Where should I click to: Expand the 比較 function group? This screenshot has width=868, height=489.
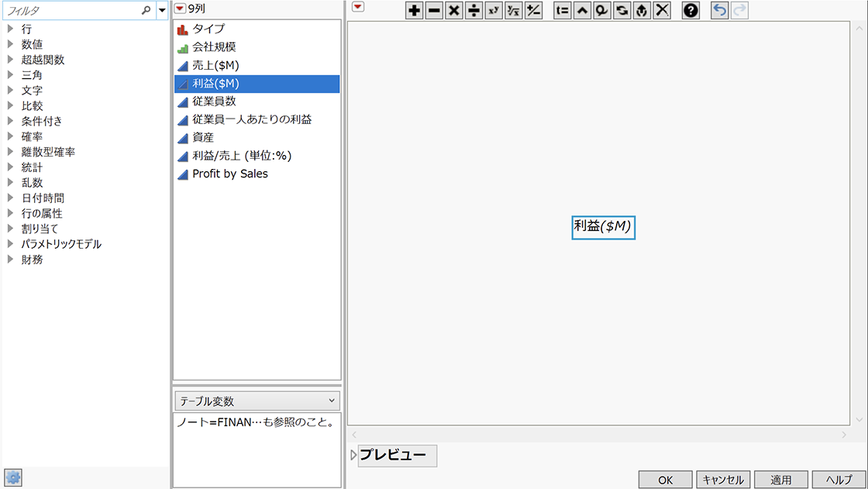[x=10, y=105]
